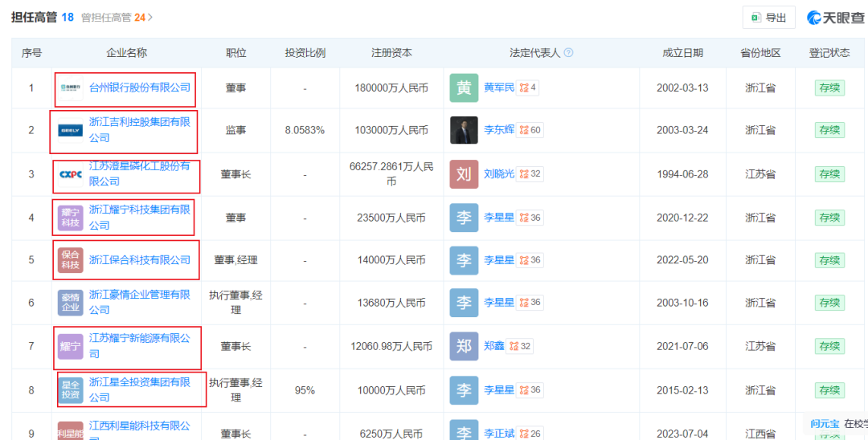Select the 95% investment ratio cell
Image resolution: width=868 pixels, height=440 pixels.
305,390
